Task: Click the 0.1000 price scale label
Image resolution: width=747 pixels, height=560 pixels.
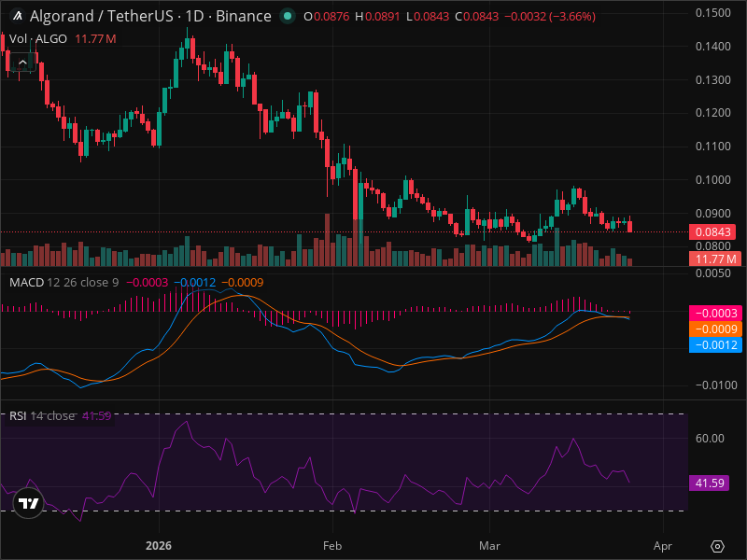Action: coord(712,179)
